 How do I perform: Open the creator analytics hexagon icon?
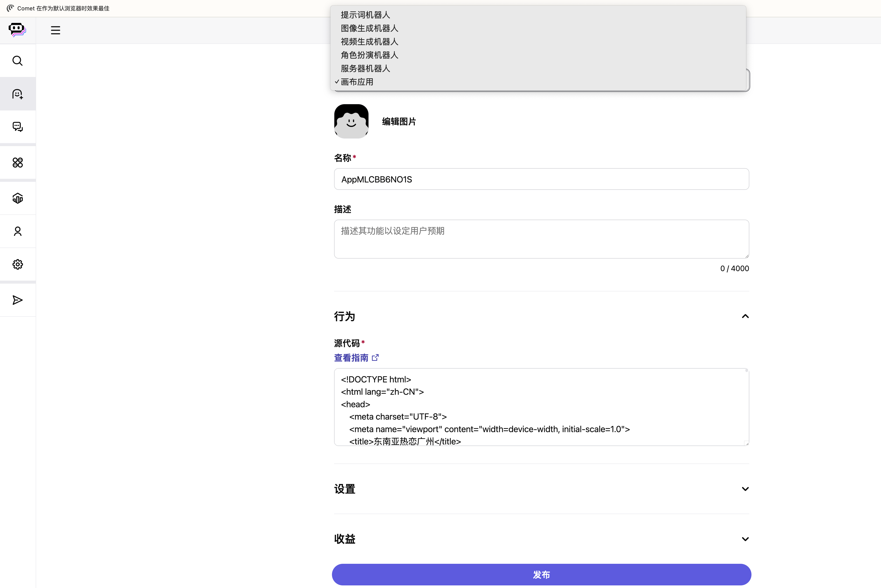tap(17, 198)
